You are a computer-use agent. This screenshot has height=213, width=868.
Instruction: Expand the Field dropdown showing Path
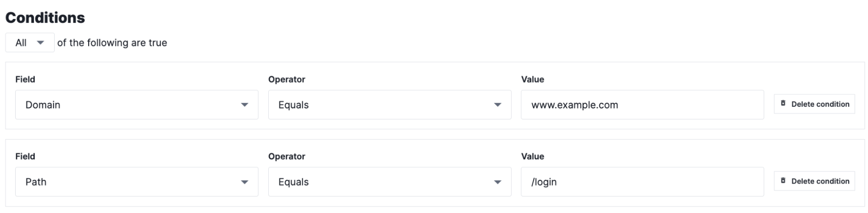pyautogui.click(x=136, y=182)
